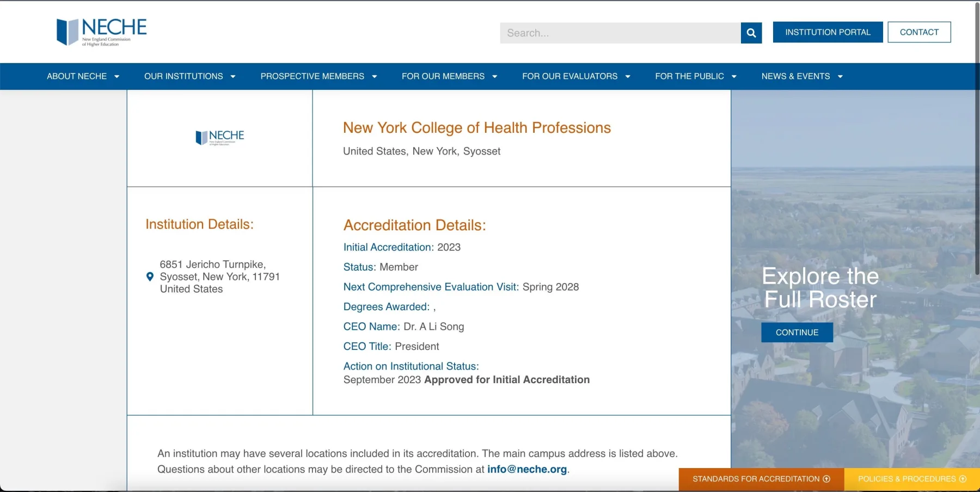Expand About NECHE dropdown arrow
Viewport: 980px width, 492px height.
pos(117,77)
